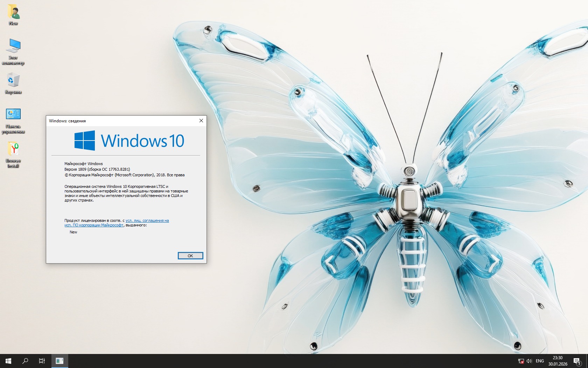This screenshot has width=588, height=368.
Task: Click the Show desktop strip at taskbar end
Action: click(x=587, y=361)
